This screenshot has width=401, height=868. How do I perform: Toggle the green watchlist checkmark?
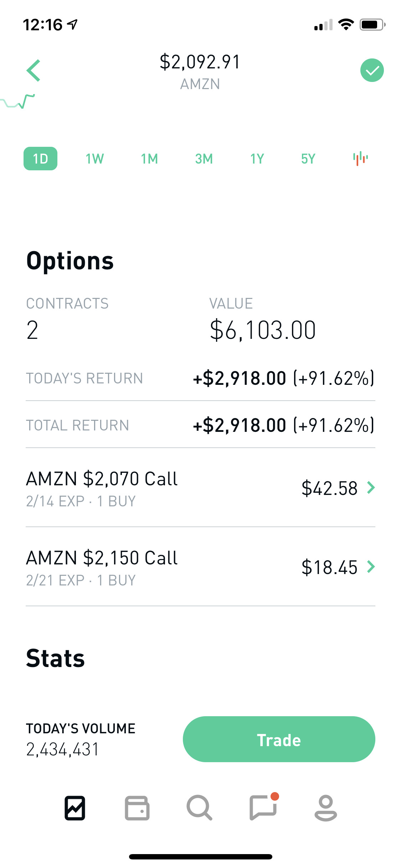tap(372, 70)
